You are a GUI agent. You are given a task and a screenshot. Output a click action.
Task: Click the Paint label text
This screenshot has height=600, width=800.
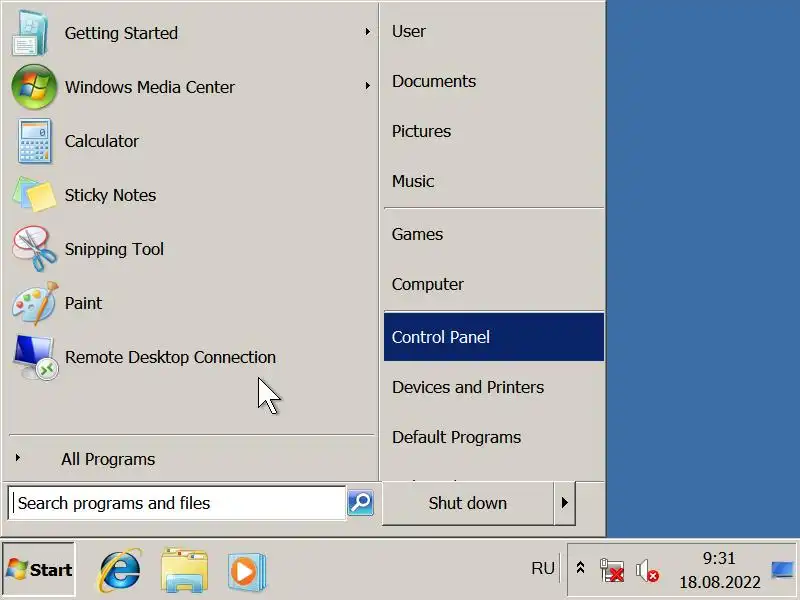(x=83, y=303)
